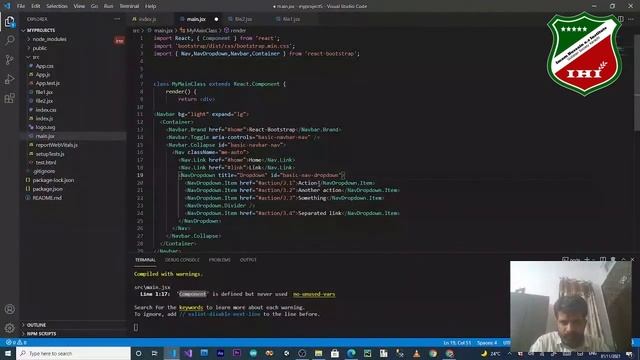This screenshot has height=360, width=640.
Task: Switch to the file2.jsx editor tab
Action: click(x=243, y=19)
